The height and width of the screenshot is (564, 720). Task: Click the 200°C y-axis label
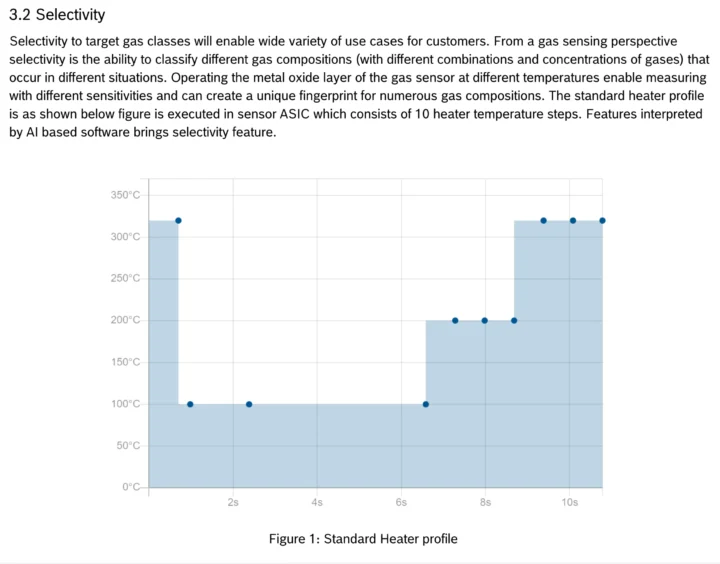[x=126, y=320]
